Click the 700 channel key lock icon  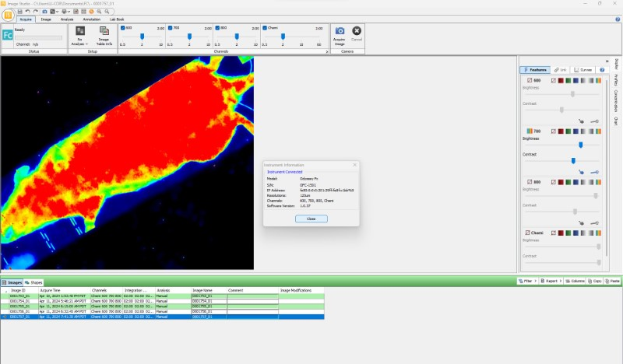click(594, 172)
